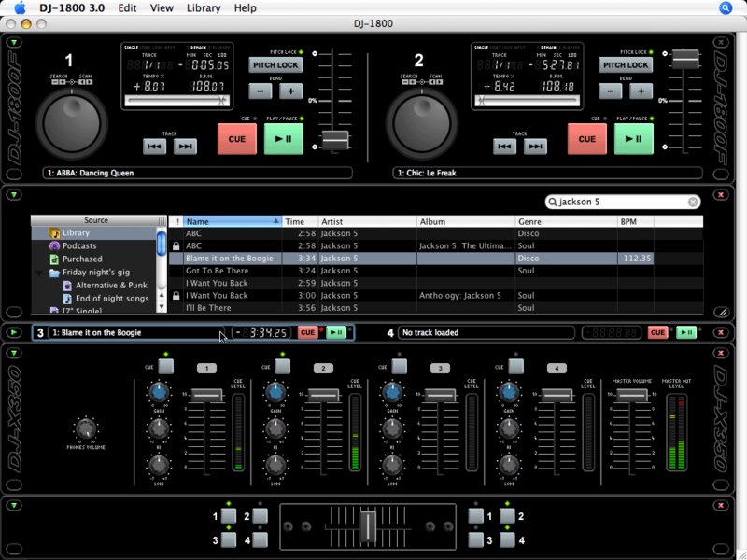Image resolution: width=747 pixels, height=560 pixels.
Task: Toggle mixer channel 3 cue button
Action: tap(400, 367)
